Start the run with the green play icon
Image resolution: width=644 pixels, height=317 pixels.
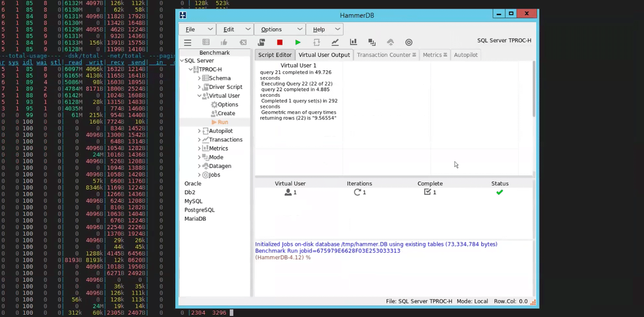pos(298,43)
